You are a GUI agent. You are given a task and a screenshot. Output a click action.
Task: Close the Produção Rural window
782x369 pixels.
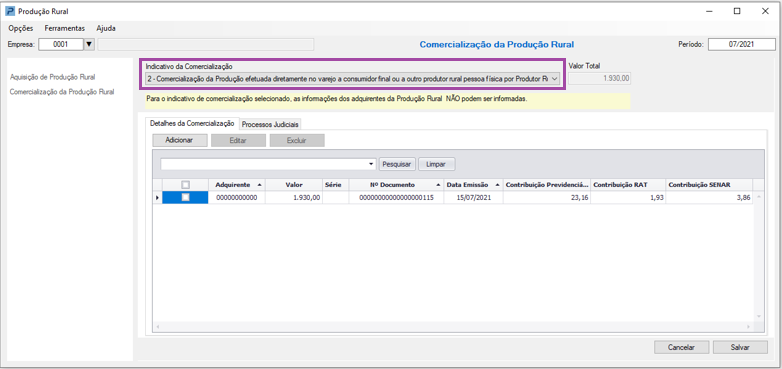coord(765,11)
